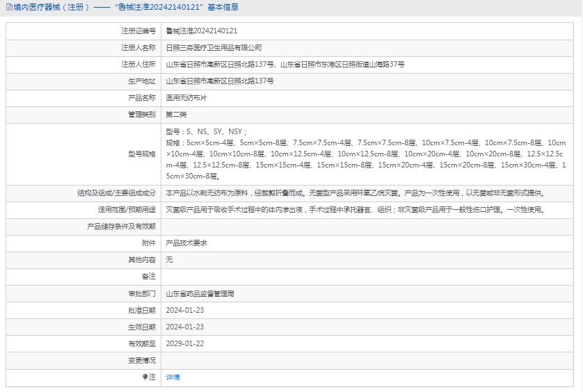Click the 注册人住所 address value
Viewport: 583px width, 392px height.
285,65
